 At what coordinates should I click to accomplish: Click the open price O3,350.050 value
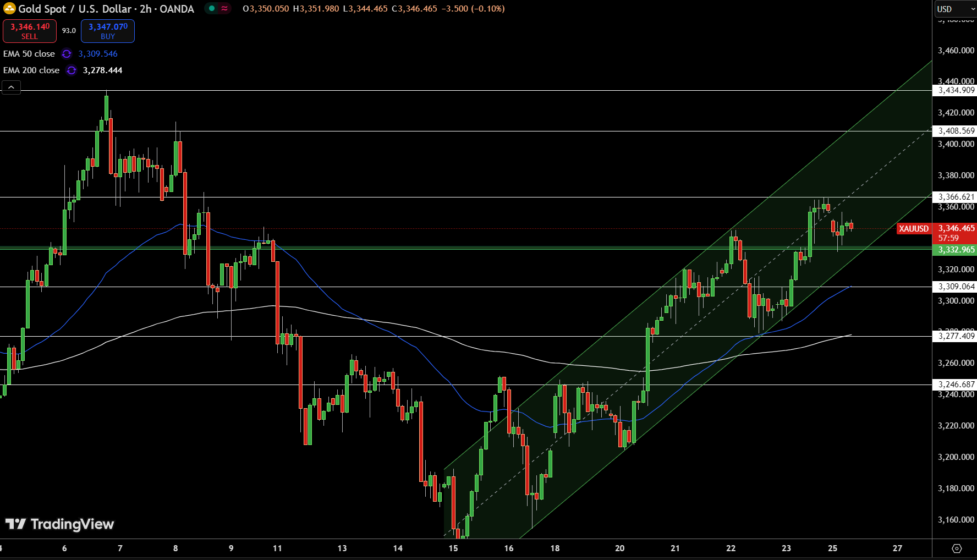pos(266,9)
